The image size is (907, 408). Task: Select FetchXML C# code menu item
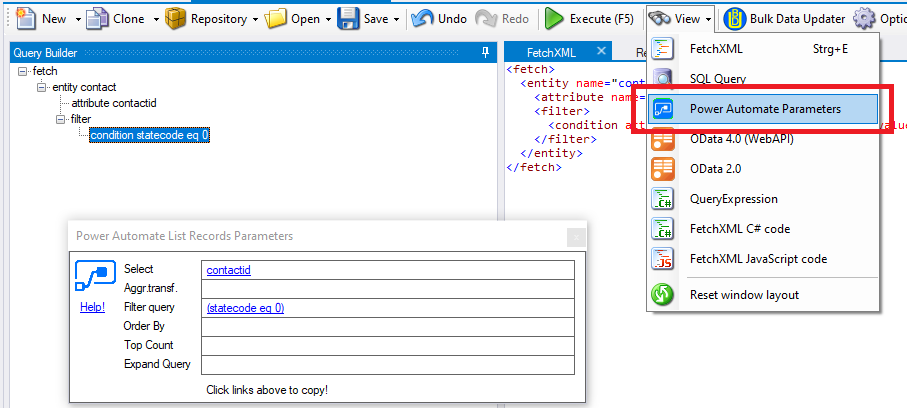(763, 229)
